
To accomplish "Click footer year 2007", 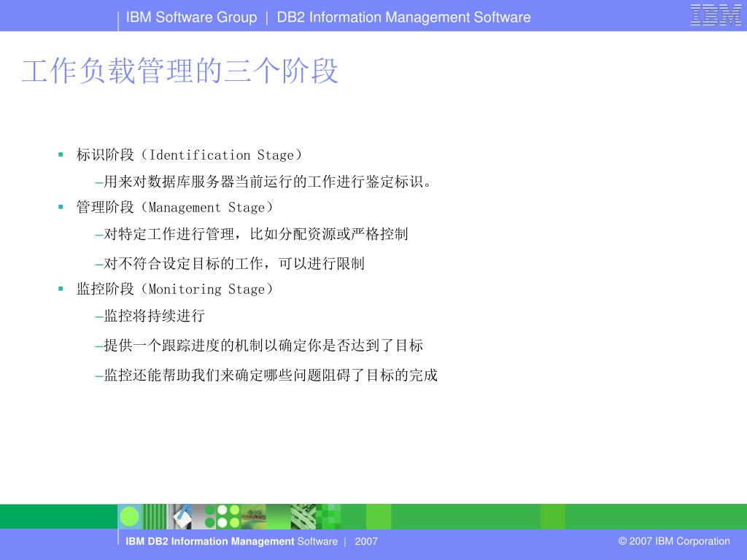I will pyautogui.click(x=366, y=542).
